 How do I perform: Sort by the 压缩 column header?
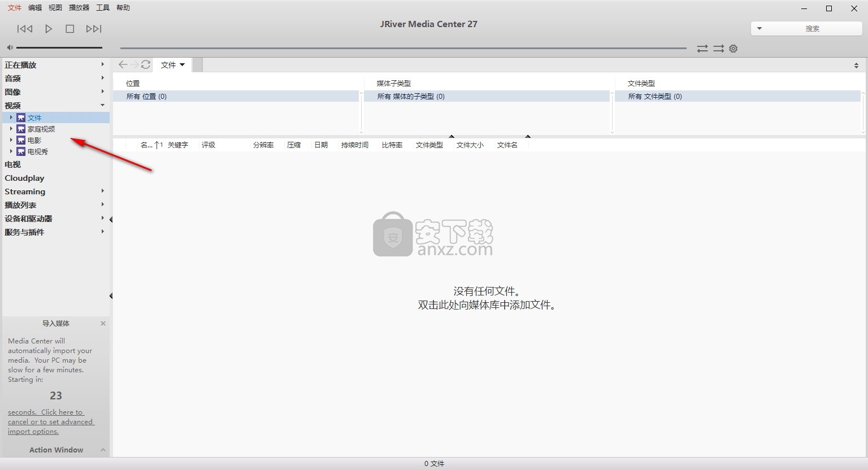294,145
